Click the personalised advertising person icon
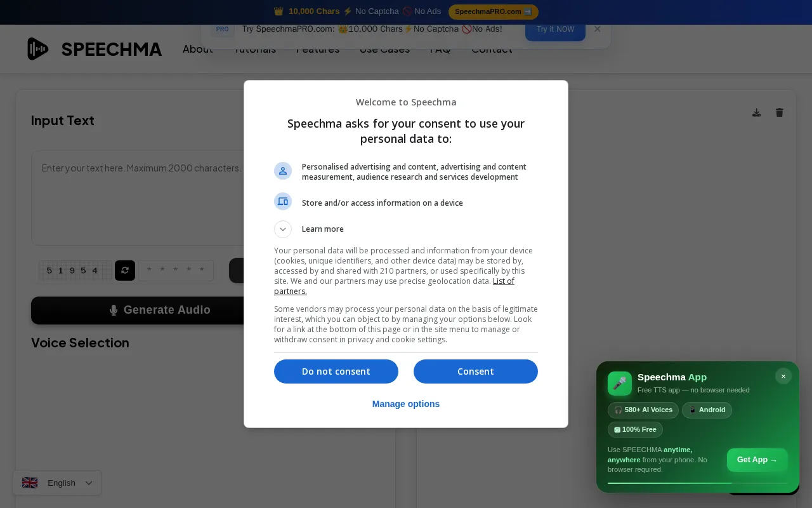This screenshot has width=812, height=508. point(283,171)
